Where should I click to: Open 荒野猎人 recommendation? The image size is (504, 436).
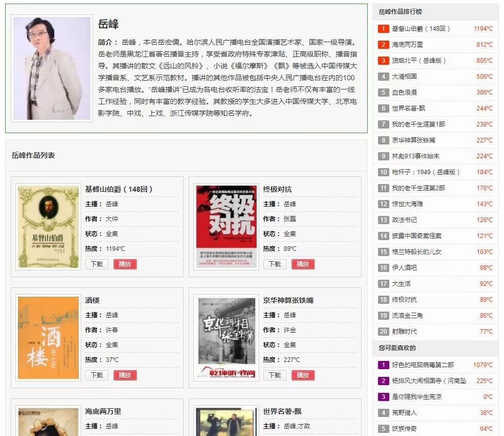(x=404, y=413)
